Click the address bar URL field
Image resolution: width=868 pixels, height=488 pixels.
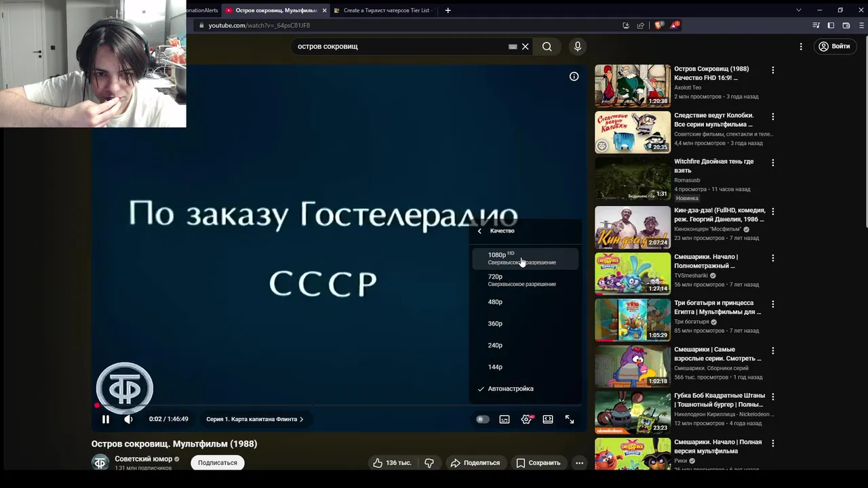click(x=407, y=25)
